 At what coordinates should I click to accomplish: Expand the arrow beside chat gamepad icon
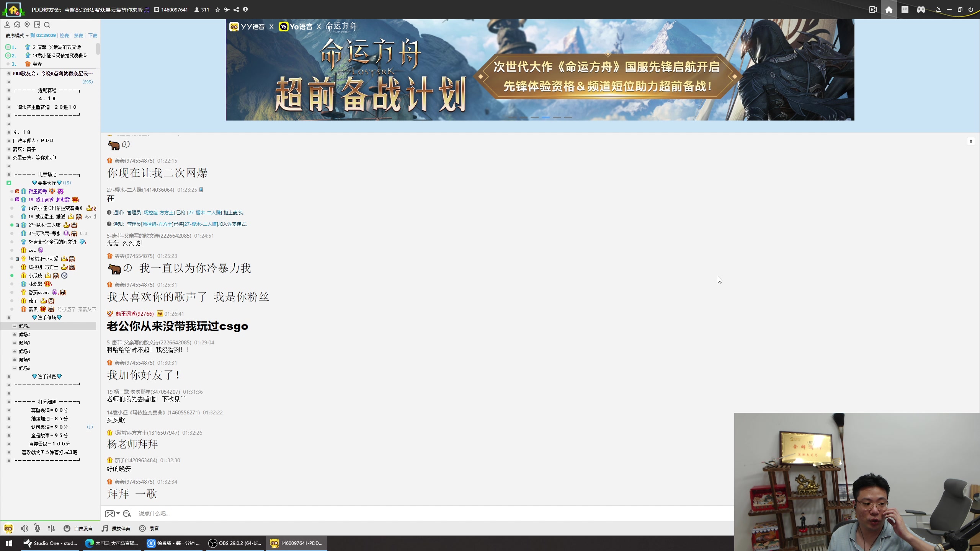(118, 514)
